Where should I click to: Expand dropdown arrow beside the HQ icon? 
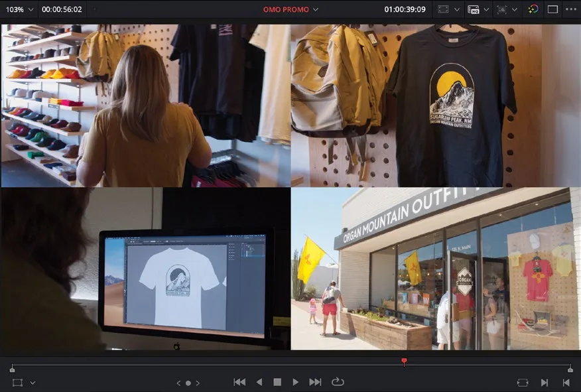[487, 10]
